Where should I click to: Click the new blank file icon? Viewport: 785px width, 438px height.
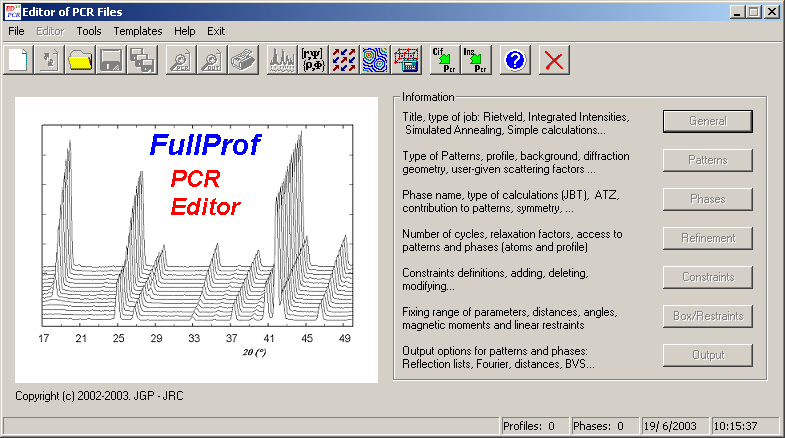pos(17,60)
